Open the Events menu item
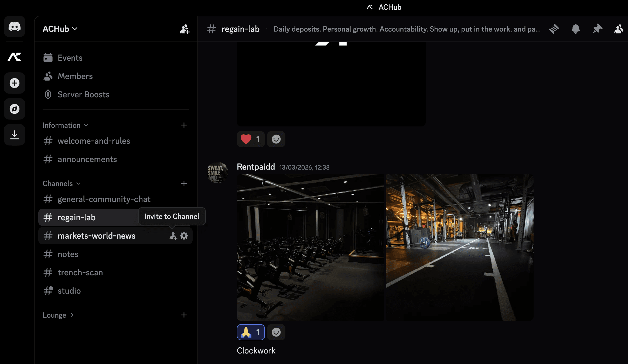This screenshot has width=628, height=364. [70, 58]
